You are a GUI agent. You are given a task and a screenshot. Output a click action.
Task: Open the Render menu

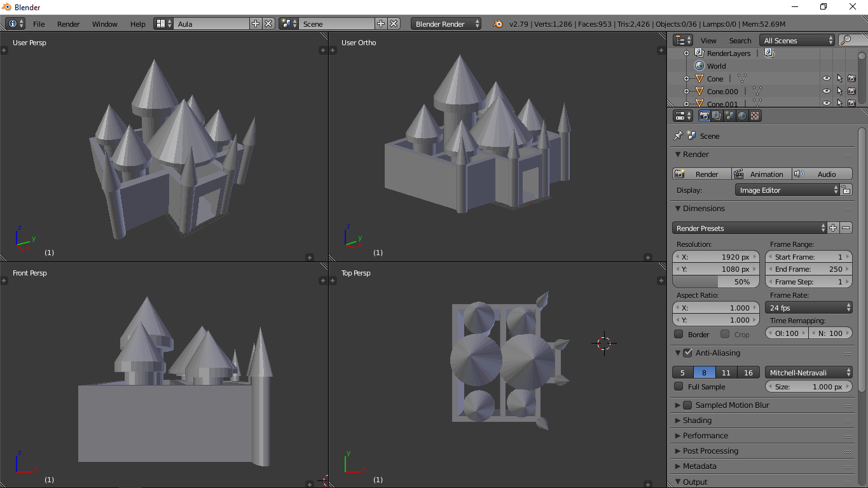[x=69, y=24]
